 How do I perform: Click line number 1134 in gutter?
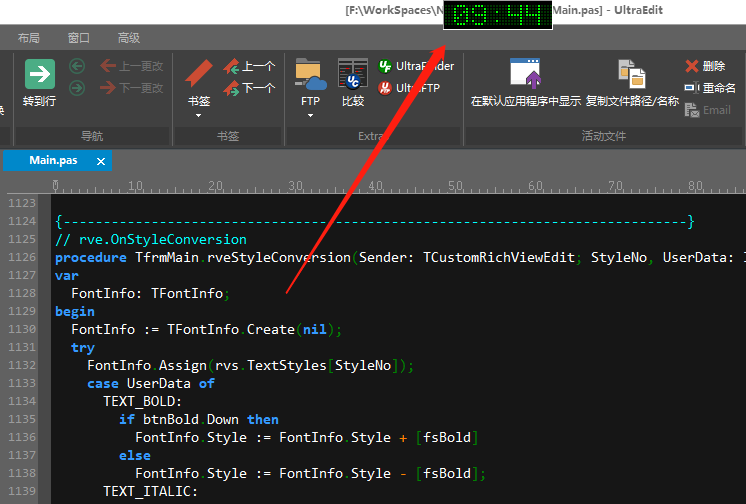point(22,401)
